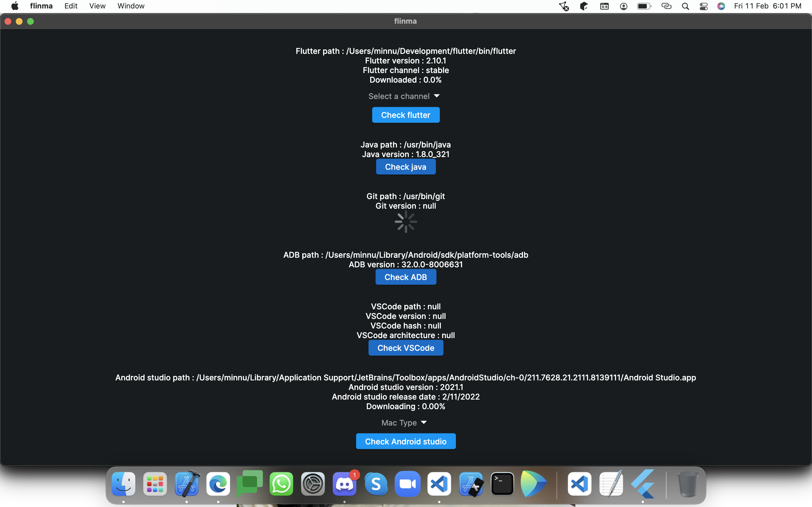
Task: Open the Apple menu
Action: coord(15,6)
